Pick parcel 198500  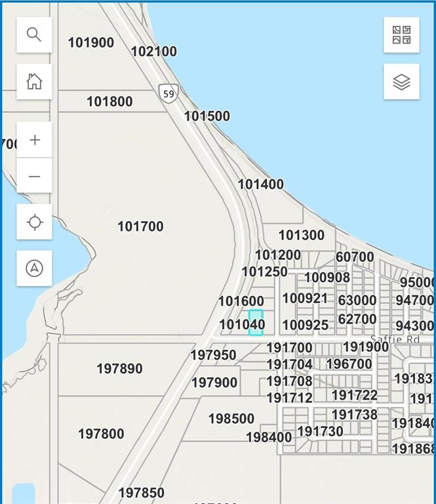click(x=231, y=418)
